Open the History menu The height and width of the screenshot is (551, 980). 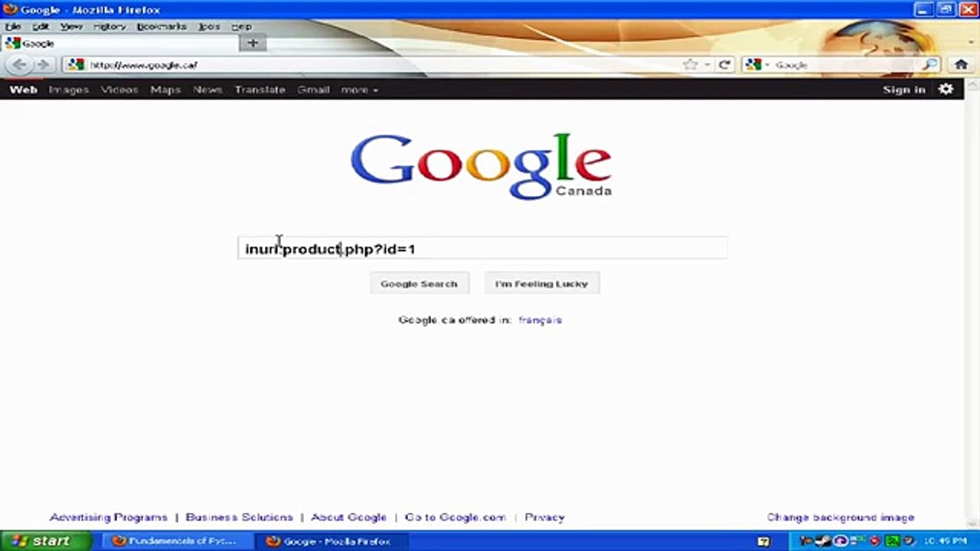click(x=109, y=26)
